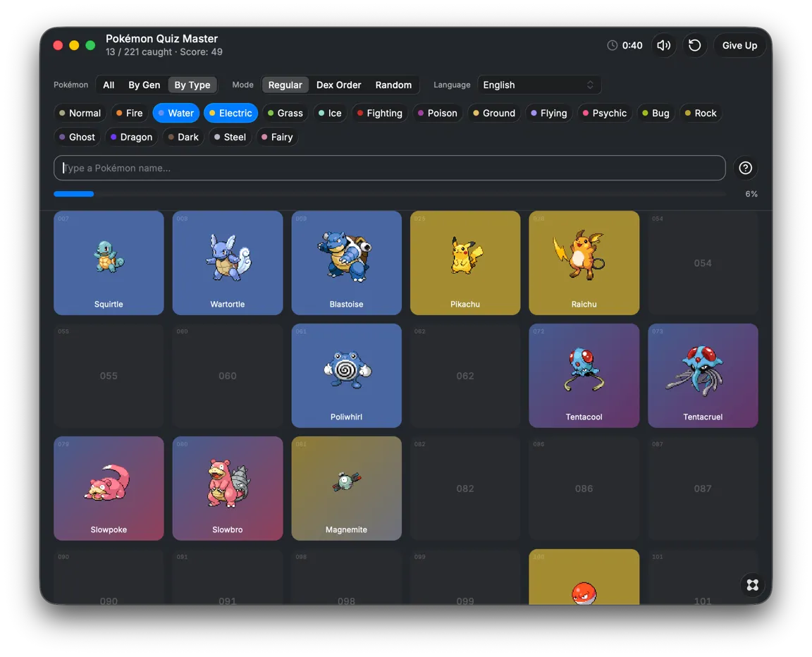Viewport: 812px width, 657px height.
Task: Click the expand grid icon bottom corner
Action: click(753, 585)
